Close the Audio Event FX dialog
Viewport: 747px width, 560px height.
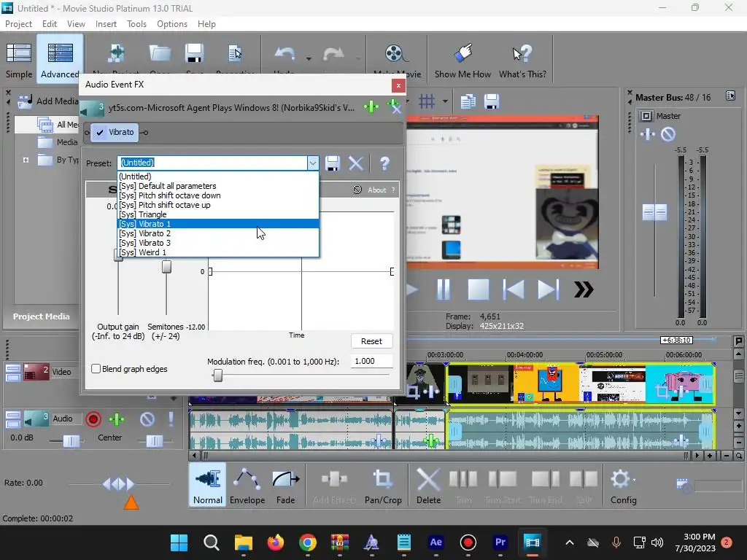click(398, 86)
